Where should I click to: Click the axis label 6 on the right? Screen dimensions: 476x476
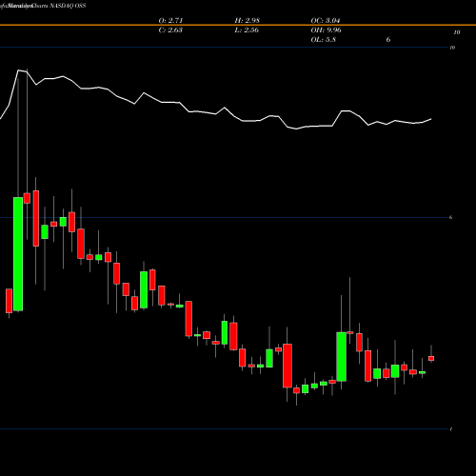pos(450,217)
